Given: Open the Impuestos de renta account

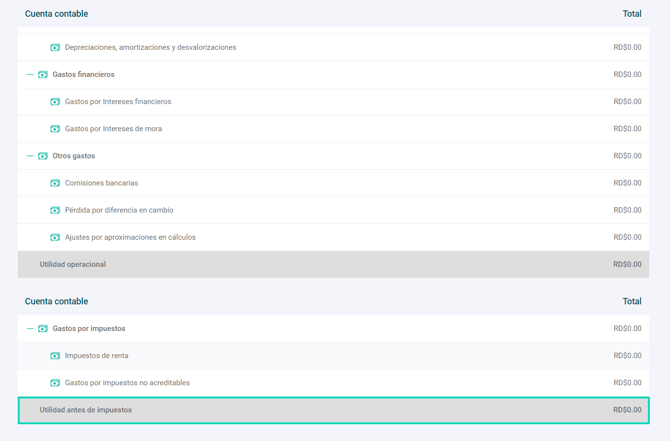Looking at the screenshot, I should point(96,356).
